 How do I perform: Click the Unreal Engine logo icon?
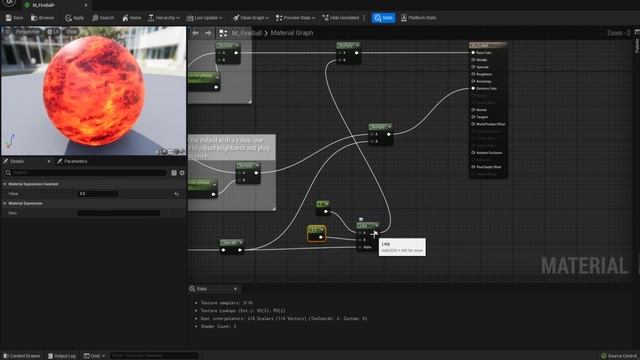tap(9, 3)
